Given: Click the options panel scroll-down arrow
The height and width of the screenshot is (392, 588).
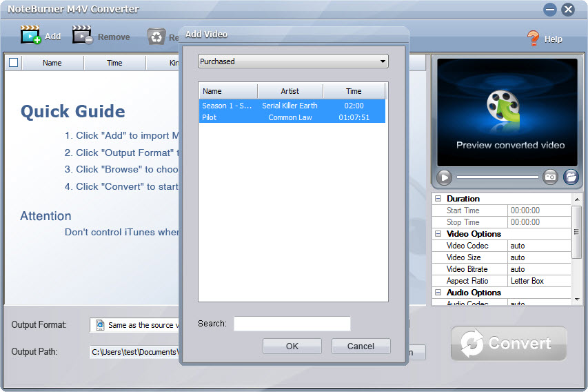Looking at the screenshot, I should tap(577, 300).
